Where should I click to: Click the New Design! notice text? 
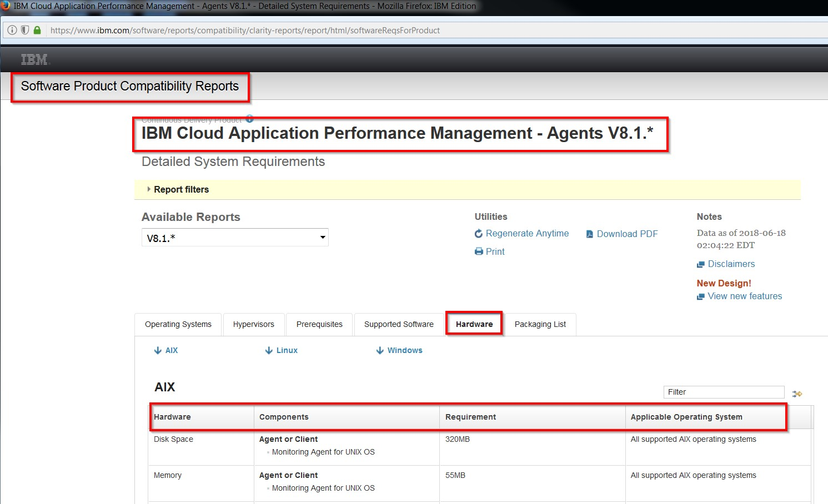(724, 283)
